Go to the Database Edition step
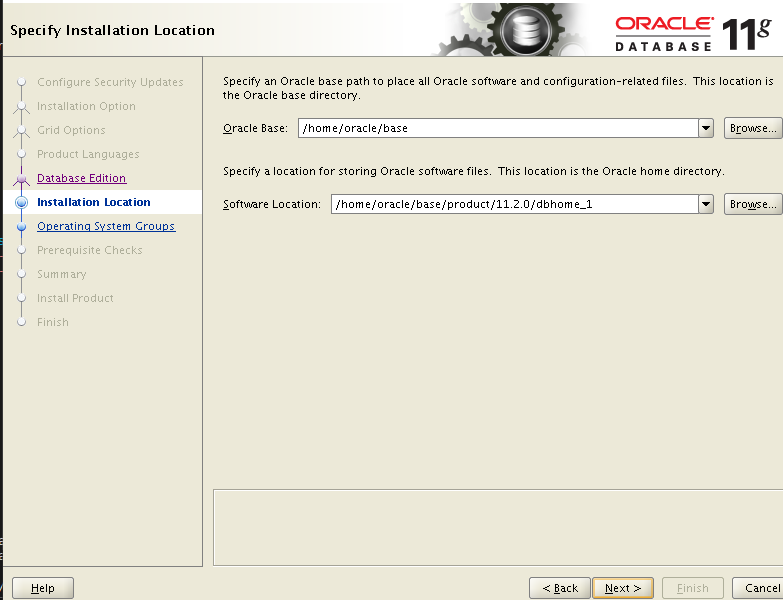 (x=81, y=178)
